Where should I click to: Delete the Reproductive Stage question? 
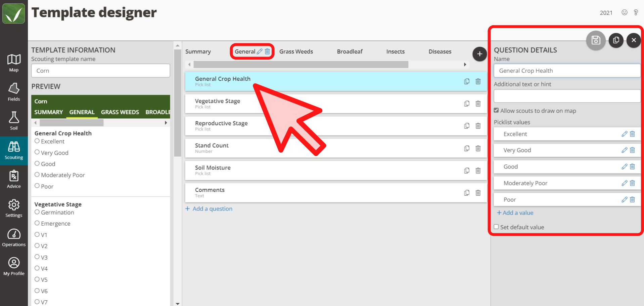[x=478, y=126]
